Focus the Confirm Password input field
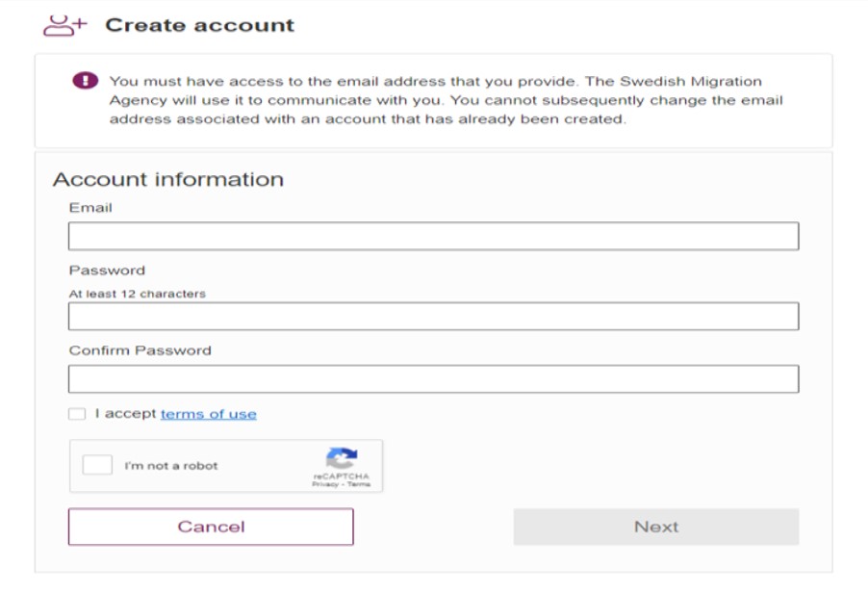Screen dimensions: 868x593 click(433, 379)
